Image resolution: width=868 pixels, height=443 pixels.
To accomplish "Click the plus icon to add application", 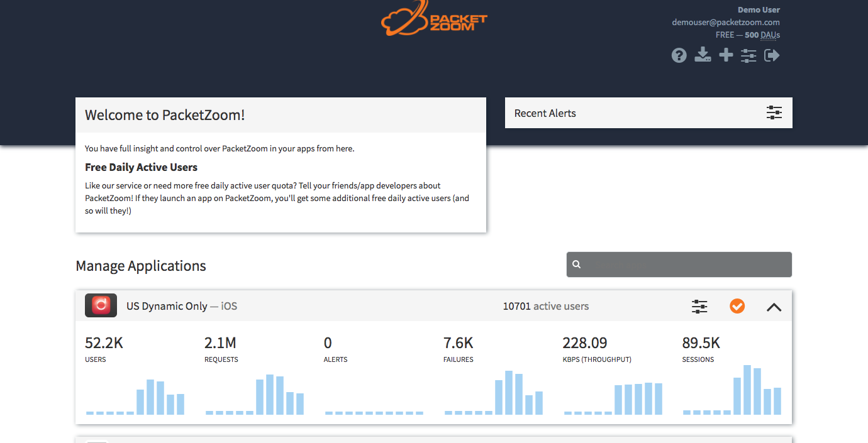I will (726, 55).
